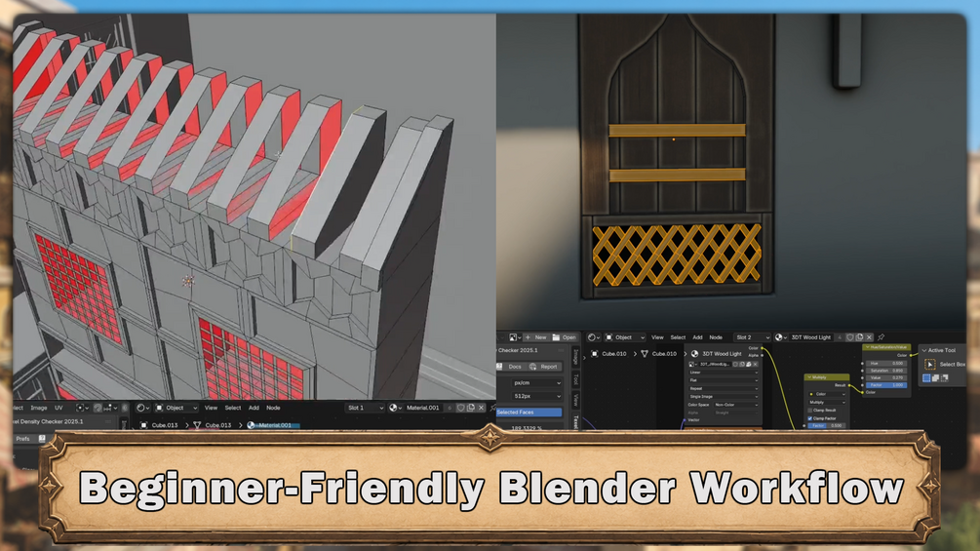980x551 pixels.
Task: Unlink Material.001 with the X icon
Action: (481, 408)
